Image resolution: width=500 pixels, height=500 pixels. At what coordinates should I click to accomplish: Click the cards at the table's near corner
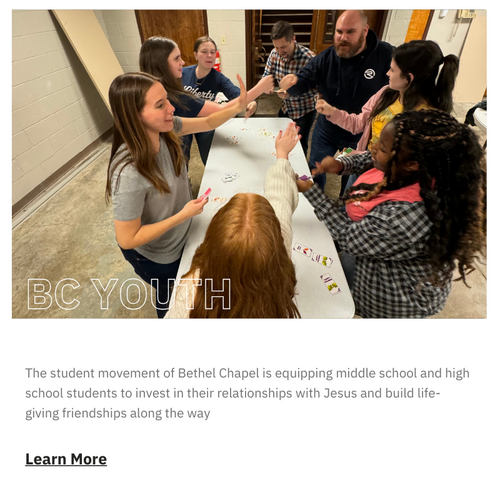tap(318, 267)
